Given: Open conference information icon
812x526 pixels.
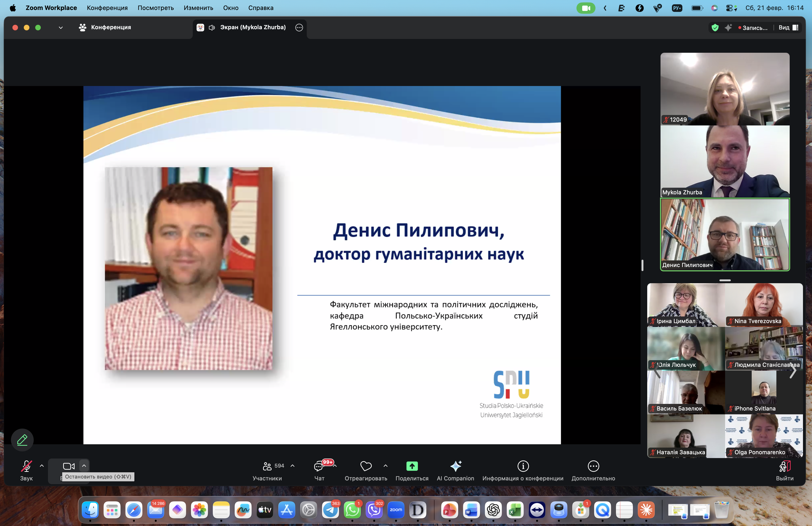Looking at the screenshot, I should (x=523, y=466).
